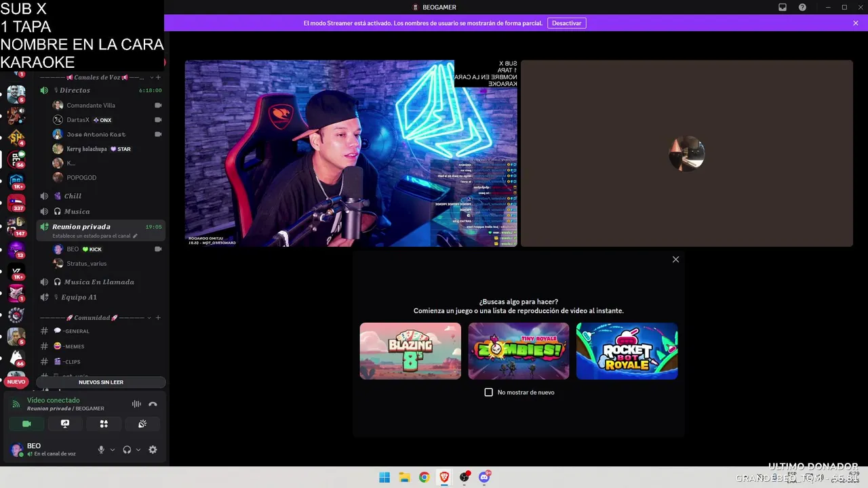Open microphone input options arrow
This screenshot has width=868, height=488.
[113, 449]
